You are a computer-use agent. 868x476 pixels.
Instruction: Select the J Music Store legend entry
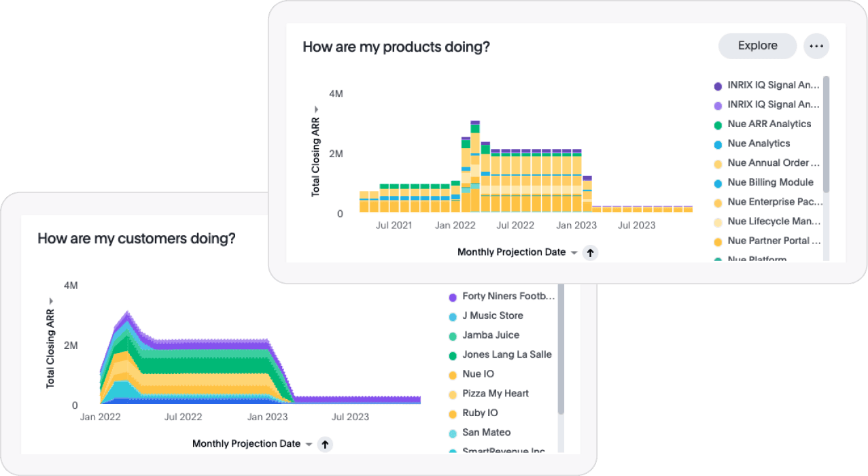492,316
